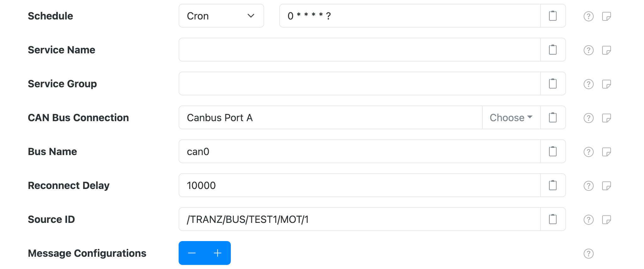The width and height of the screenshot is (644, 269).
Task: Open help for the Schedule field
Action: 588,16
